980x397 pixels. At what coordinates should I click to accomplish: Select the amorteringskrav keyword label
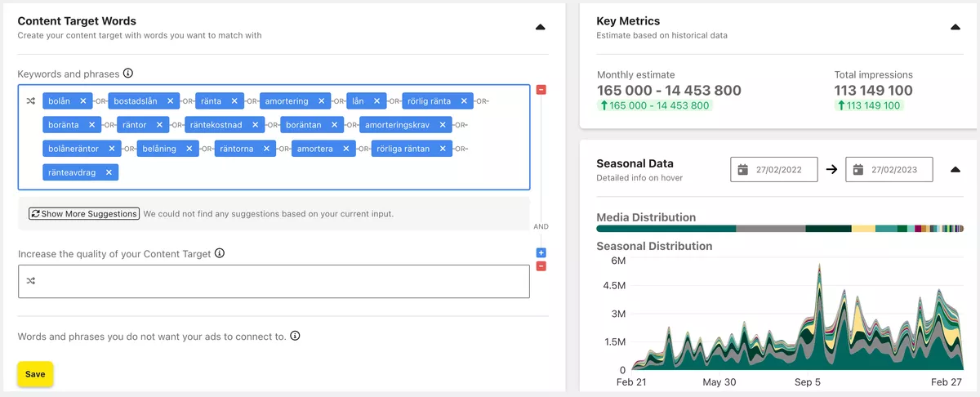[397, 125]
